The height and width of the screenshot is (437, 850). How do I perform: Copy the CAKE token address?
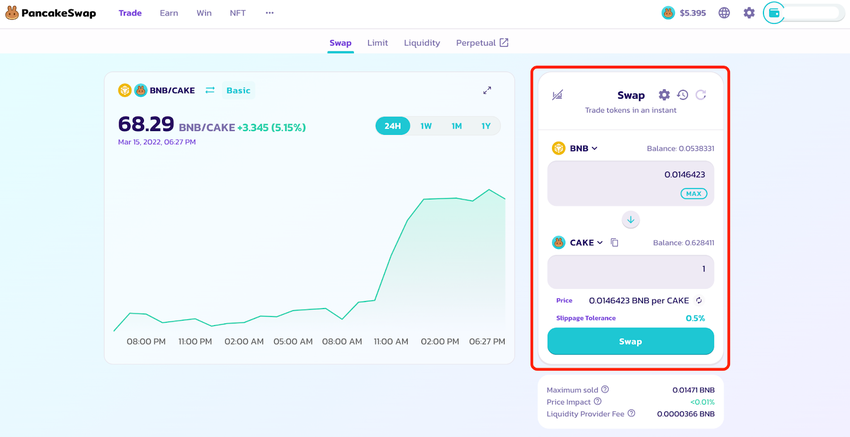pos(614,242)
